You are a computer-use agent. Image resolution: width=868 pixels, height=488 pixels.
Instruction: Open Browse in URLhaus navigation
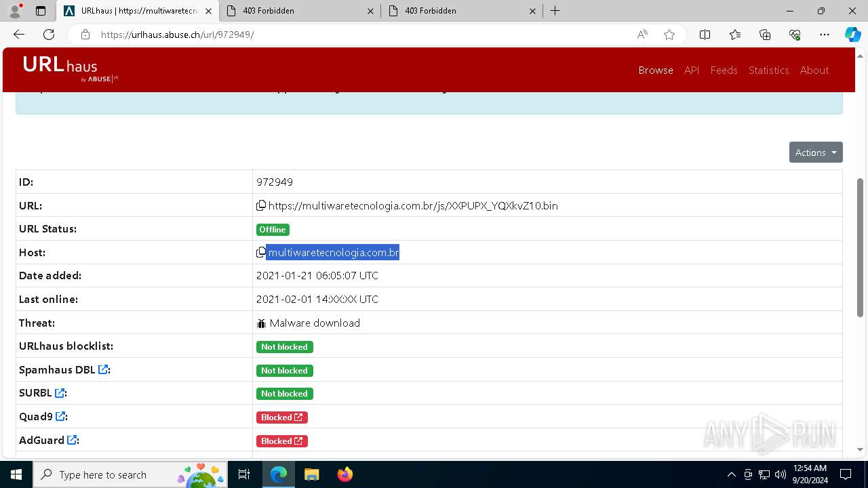click(x=656, y=70)
